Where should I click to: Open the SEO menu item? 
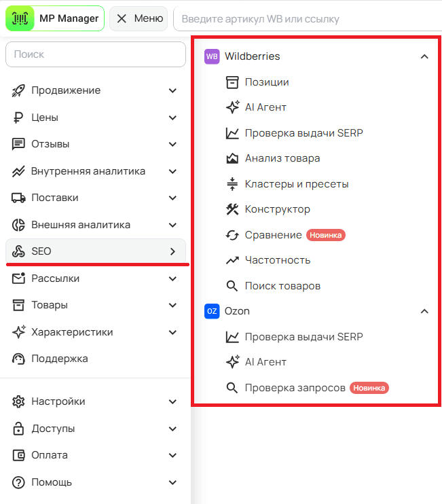(96, 251)
